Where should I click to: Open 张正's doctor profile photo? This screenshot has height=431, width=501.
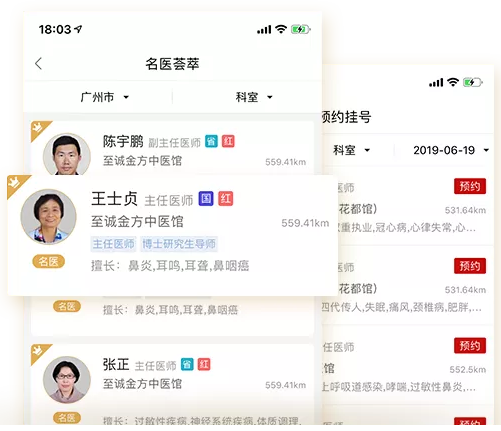[x=67, y=380]
